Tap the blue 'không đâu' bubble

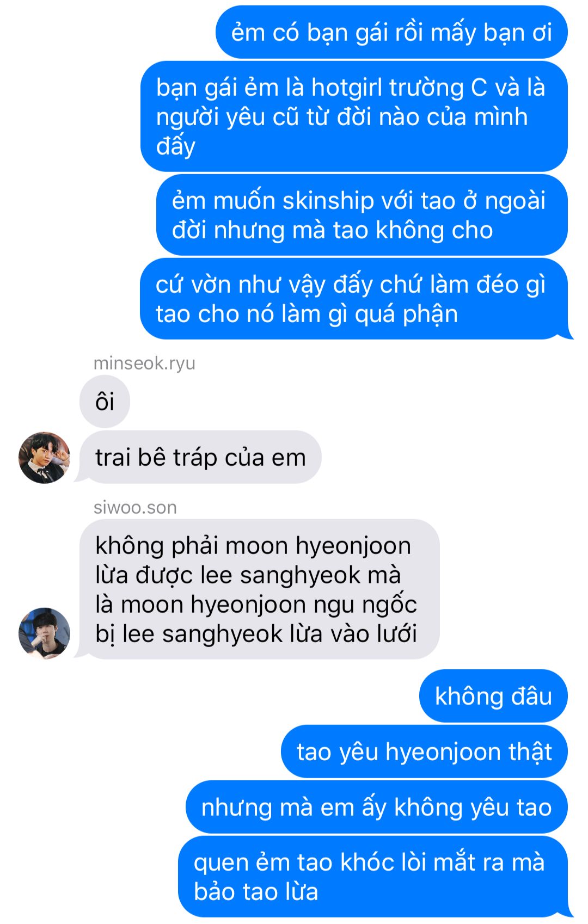493,696
